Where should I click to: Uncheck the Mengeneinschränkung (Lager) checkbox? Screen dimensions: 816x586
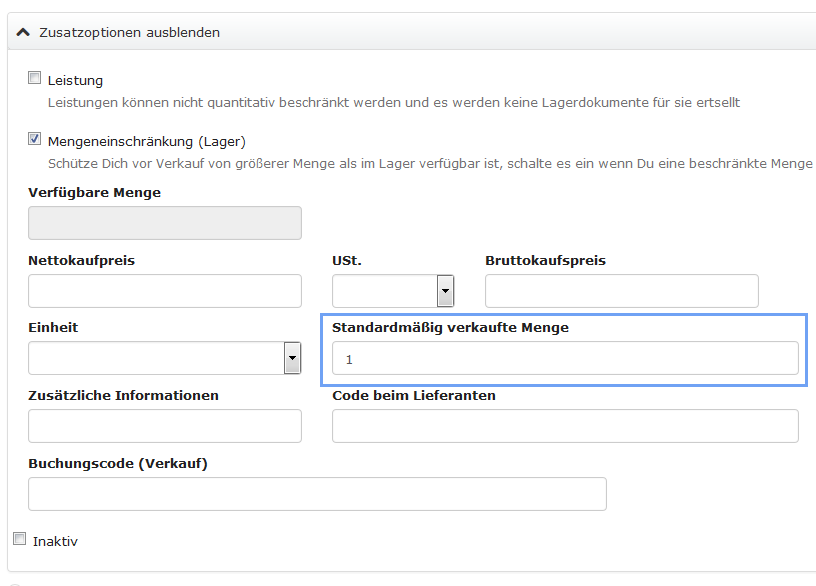[x=35, y=140]
